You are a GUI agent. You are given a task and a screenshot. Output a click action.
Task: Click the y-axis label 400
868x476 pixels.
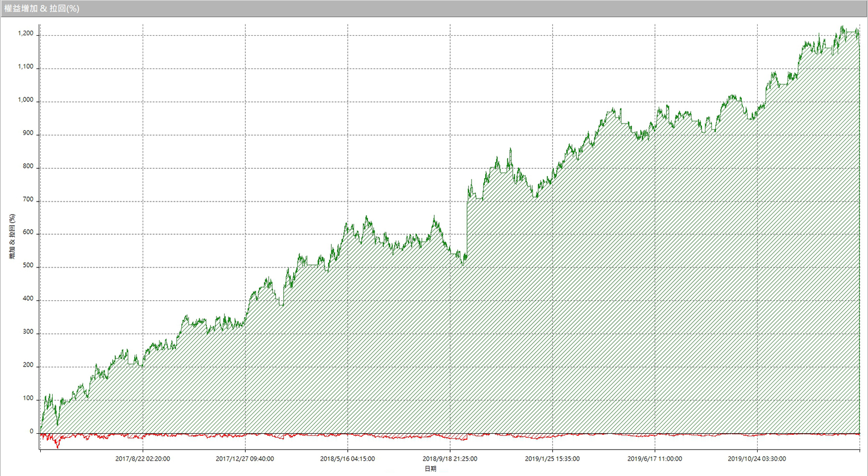click(x=28, y=299)
